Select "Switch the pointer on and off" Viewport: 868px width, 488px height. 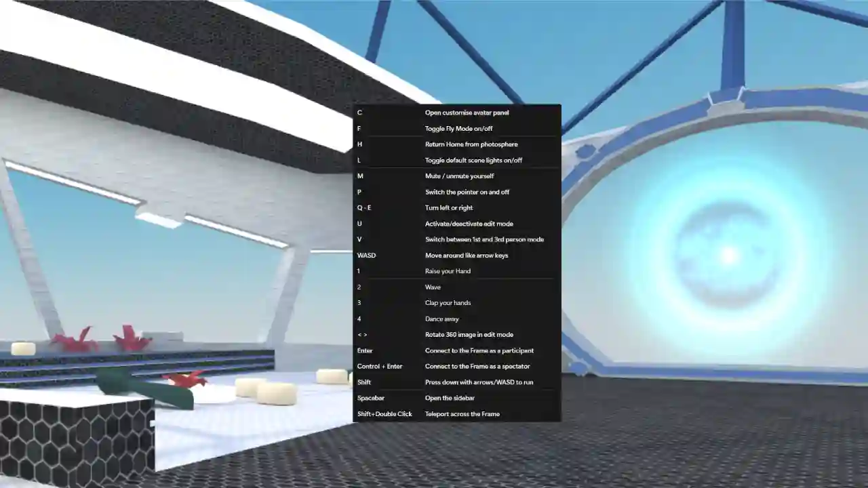pyautogui.click(x=467, y=192)
